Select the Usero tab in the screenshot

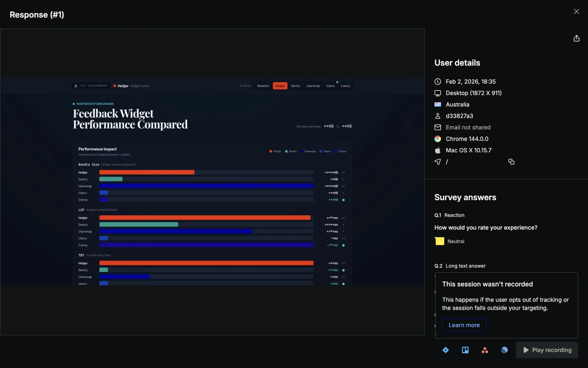click(x=330, y=86)
